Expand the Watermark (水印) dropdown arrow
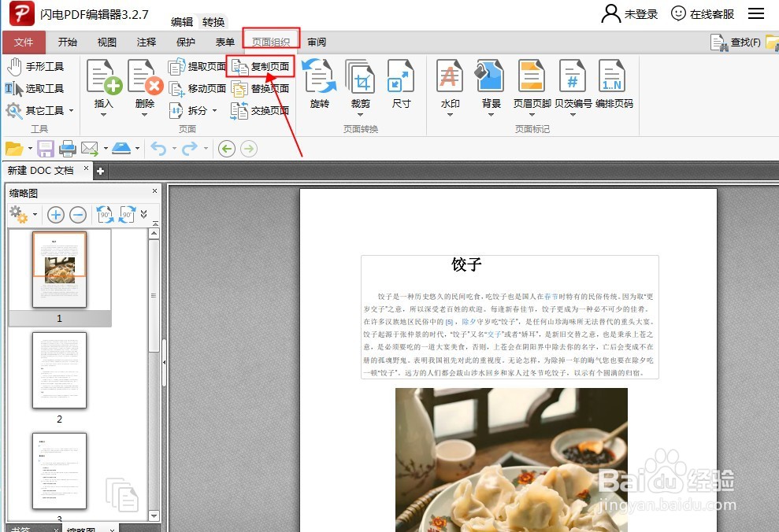Viewport: 779px width, 532px height. point(450,115)
